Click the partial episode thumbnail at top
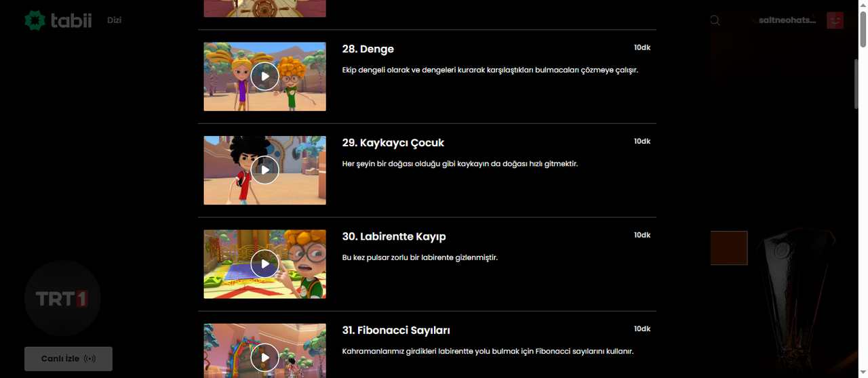868x378 pixels. click(264, 8)
